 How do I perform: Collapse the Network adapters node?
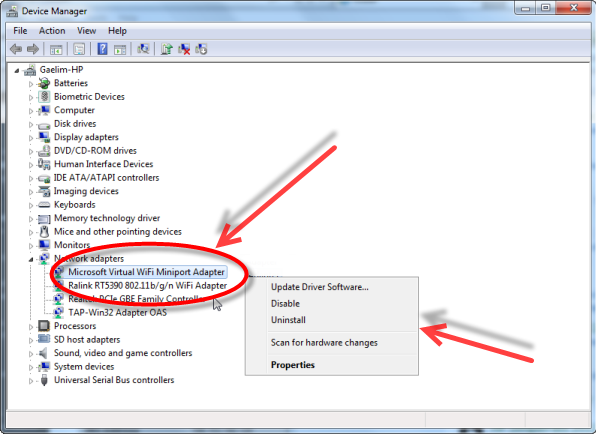[31, 259]
